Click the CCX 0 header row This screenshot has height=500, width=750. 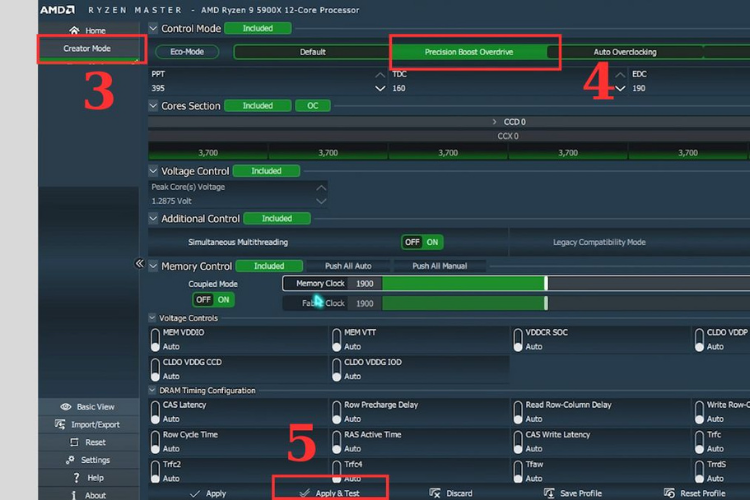(449, 136)
